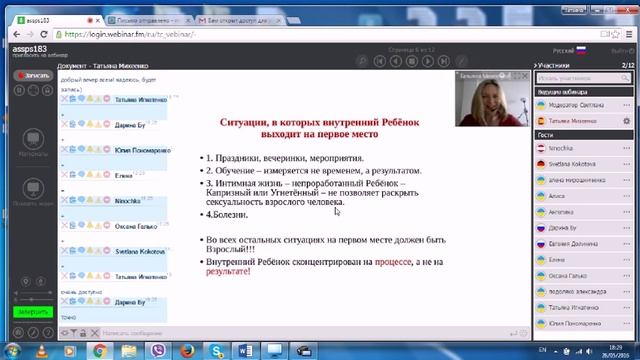The image size is (640, 360).
Task: Open options menu for алена мирошниченко
Action: click(x=627, y=180)
